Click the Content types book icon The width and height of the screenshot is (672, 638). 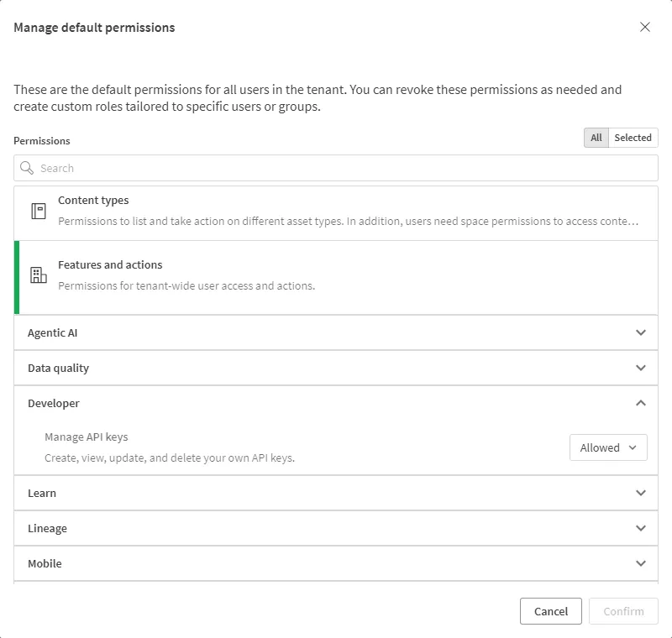pyautogui.click(x=39, y=211)
